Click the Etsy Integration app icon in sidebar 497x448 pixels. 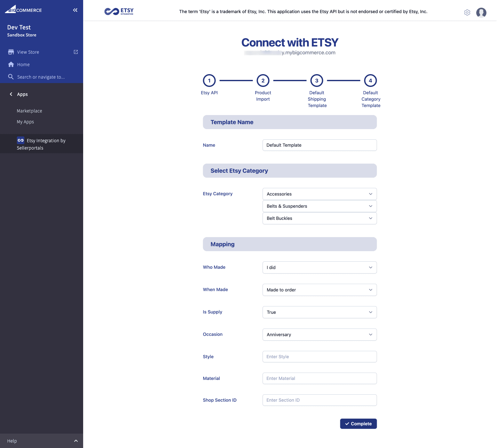coord(21,141)
